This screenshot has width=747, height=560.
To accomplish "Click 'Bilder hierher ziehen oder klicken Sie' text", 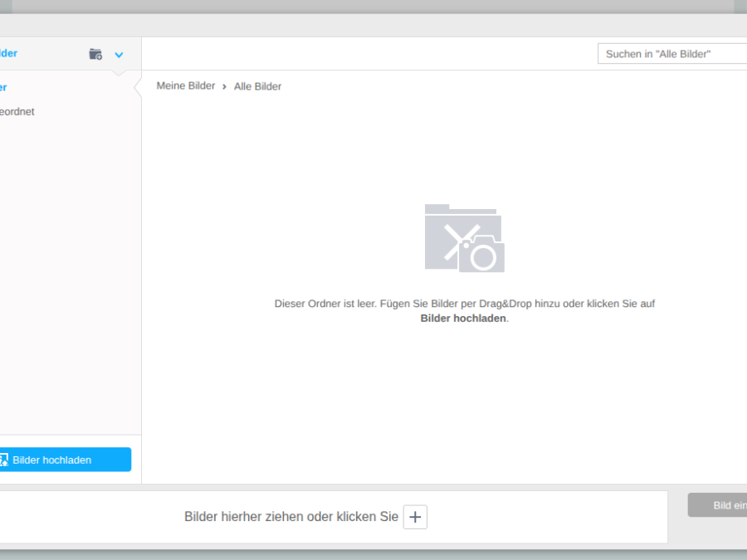I will (x=290, y=517).
